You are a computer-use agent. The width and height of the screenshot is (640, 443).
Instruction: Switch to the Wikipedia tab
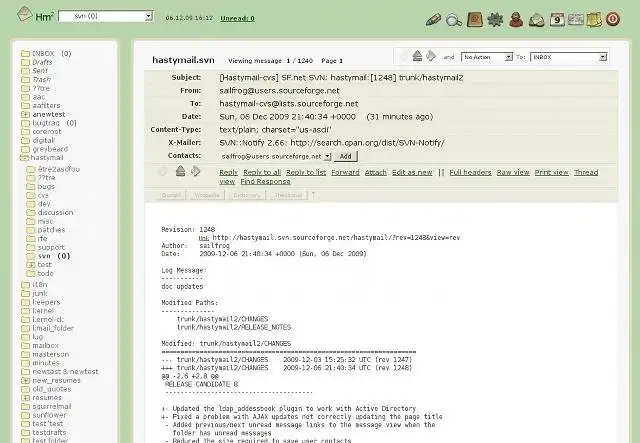pyautogui.click(x=207, y=196)
